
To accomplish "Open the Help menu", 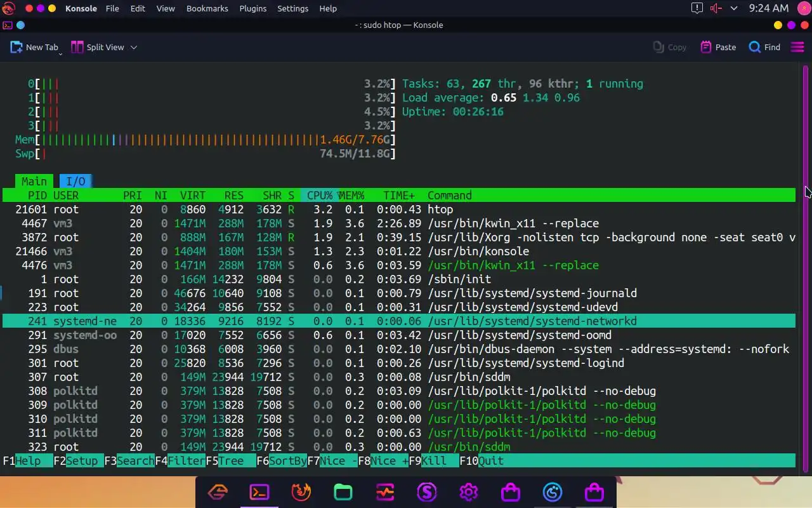I will click(x=328, y=8).
